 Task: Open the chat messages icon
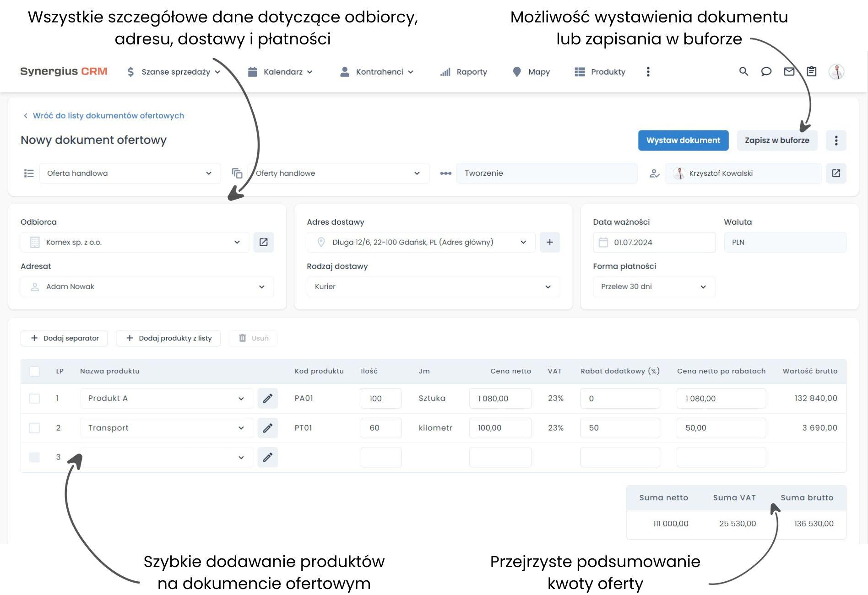tap(766, 72)
